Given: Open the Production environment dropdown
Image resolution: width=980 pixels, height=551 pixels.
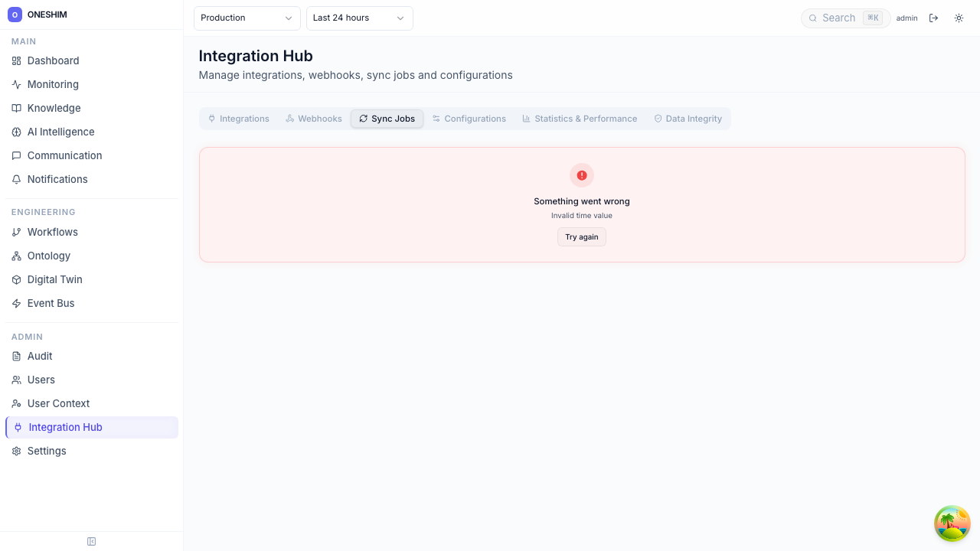Looking at the screenshot, I should [x=247, y=18].
